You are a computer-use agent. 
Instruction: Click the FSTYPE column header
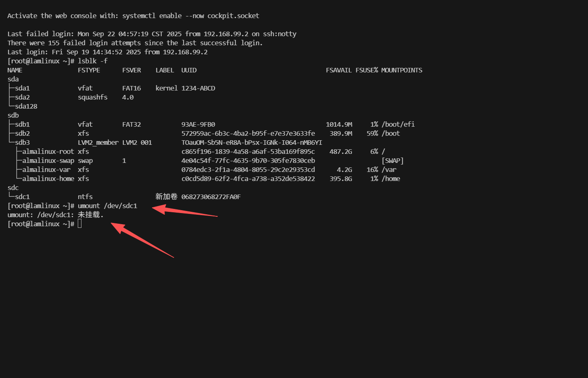(89, 70)
